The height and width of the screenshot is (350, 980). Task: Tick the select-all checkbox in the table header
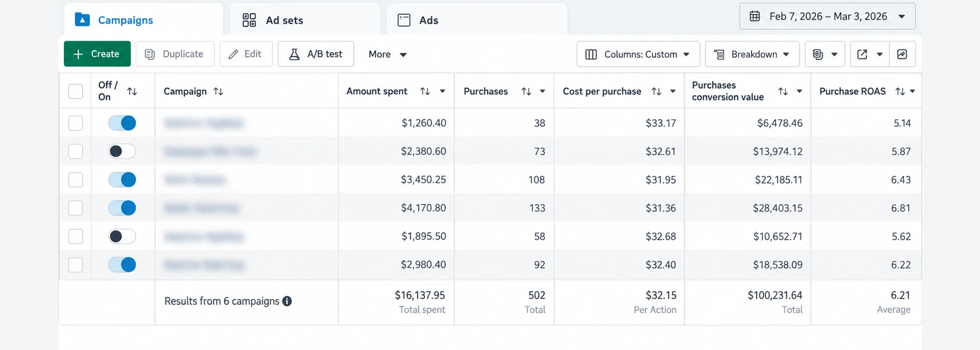coord(76,91)
